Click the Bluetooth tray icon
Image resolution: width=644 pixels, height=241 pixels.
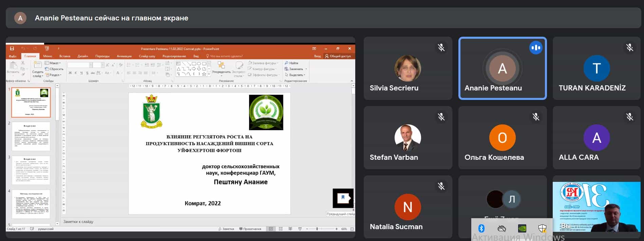click(481, 228)
